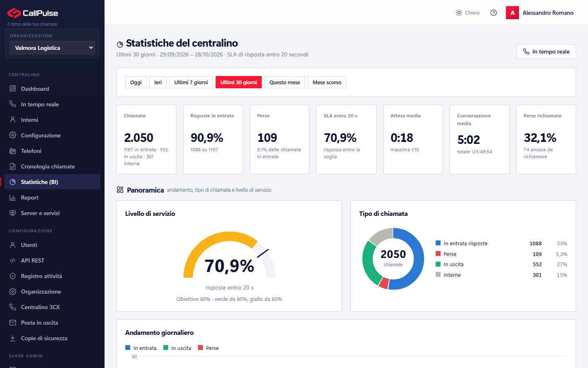Click the In tempo reale button at top right

point(546,52)
